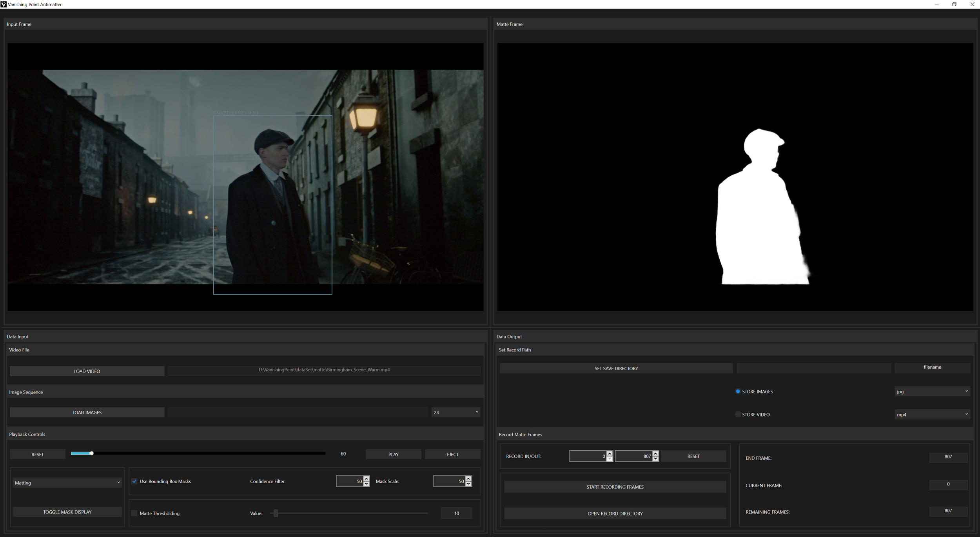Click the record in frame field showing 0
The image size is (980, 537).
588,456
